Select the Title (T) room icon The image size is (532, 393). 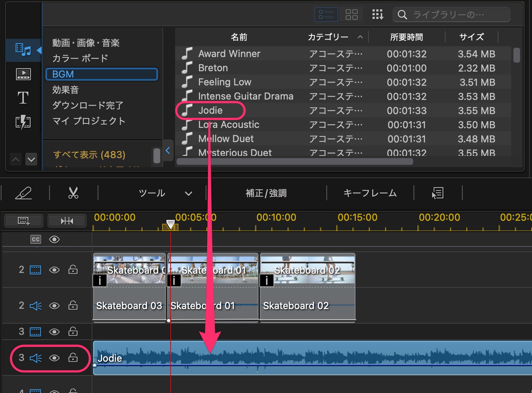click(x=23, y=98)
